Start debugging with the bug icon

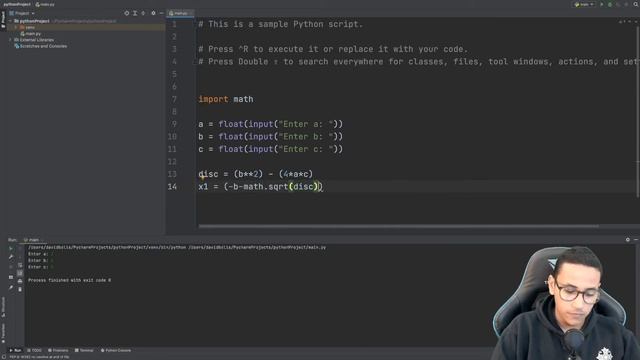(610, 4)
